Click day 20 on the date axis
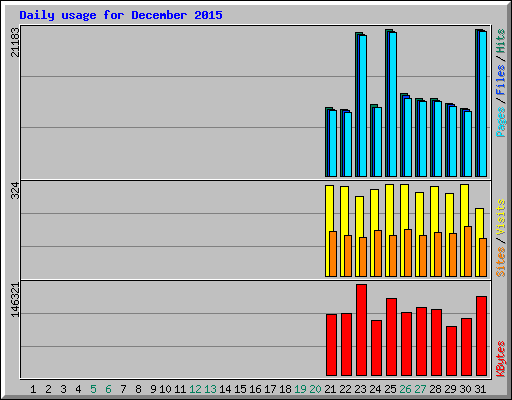This screenshot has height=400, width=512. click(x=315, y=389)
